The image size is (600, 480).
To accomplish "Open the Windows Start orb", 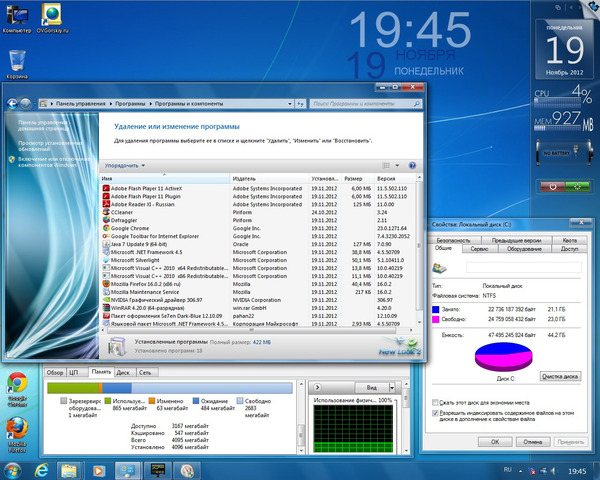I will point(12,471).
